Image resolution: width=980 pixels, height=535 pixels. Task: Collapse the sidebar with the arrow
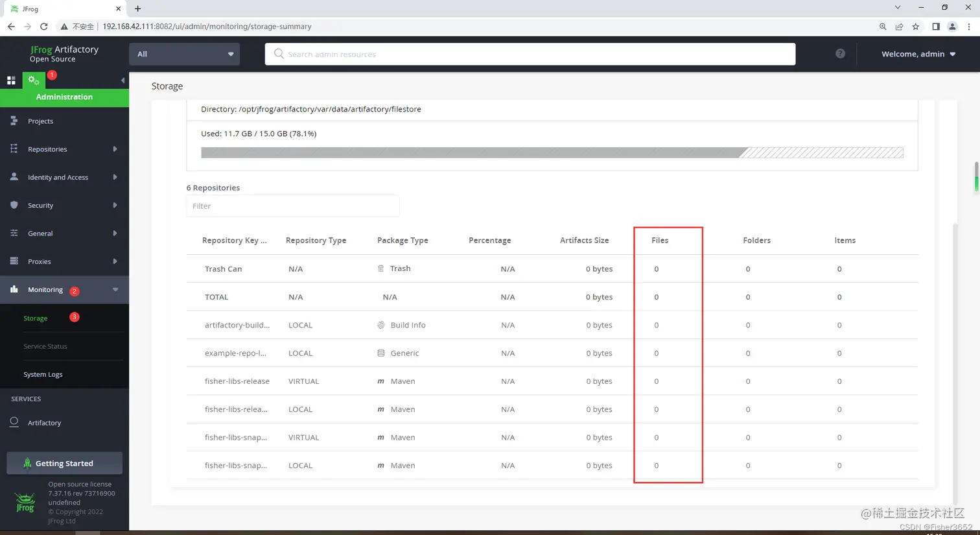[x=122, y=80]
